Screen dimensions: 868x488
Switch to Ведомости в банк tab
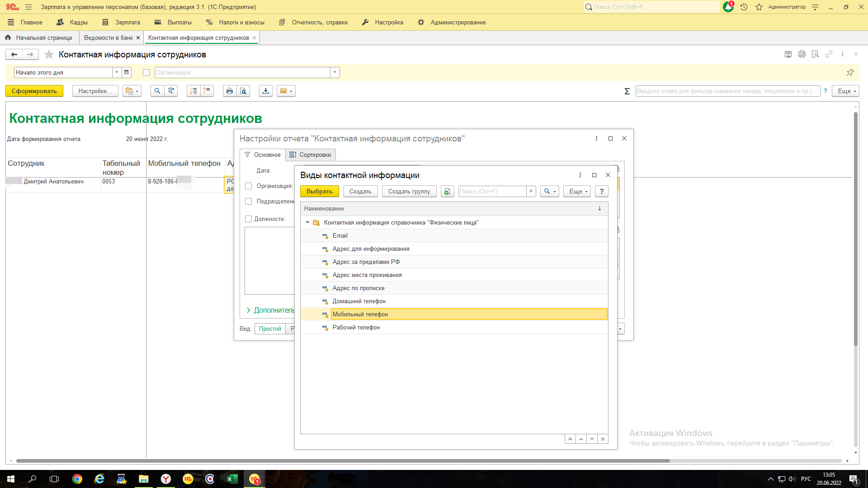(x=108, y=38)
